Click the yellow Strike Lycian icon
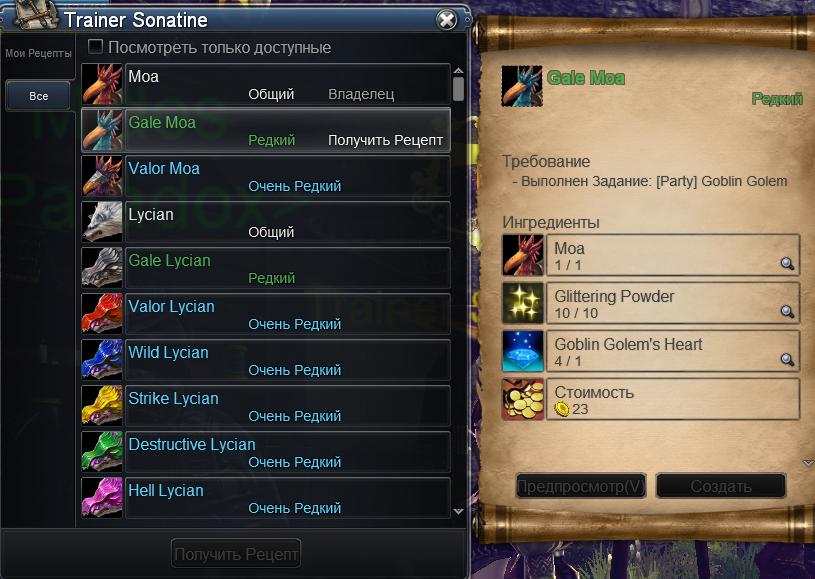 pyautogui.click(x=102, y=406)
